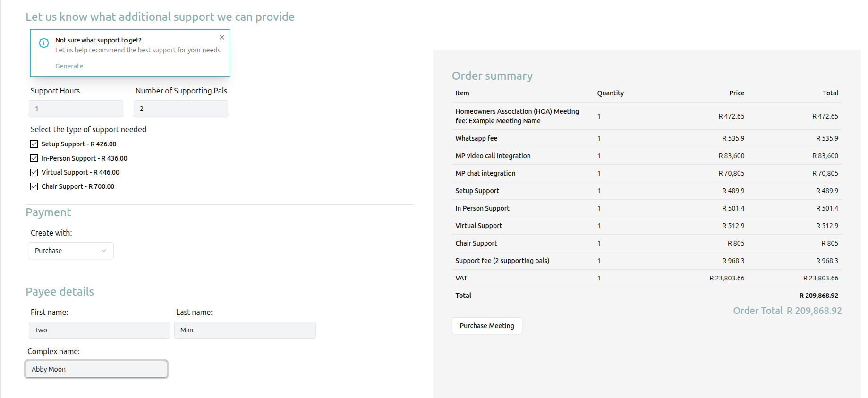Select the Last name input field
This screenshot has height=398, width=868.
pyautogui.click(x=245, y=330)
